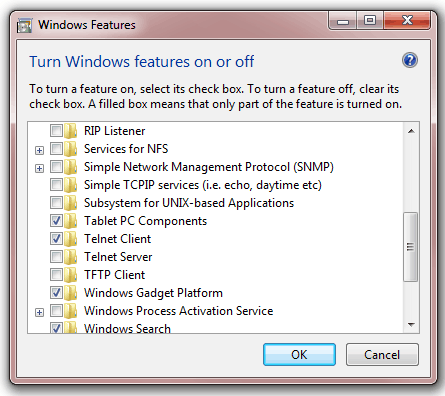Image resolution: width=445 pixels, height=396 pixels.
Task: Confirm changes with the OK button
Action: click(299, 355)
